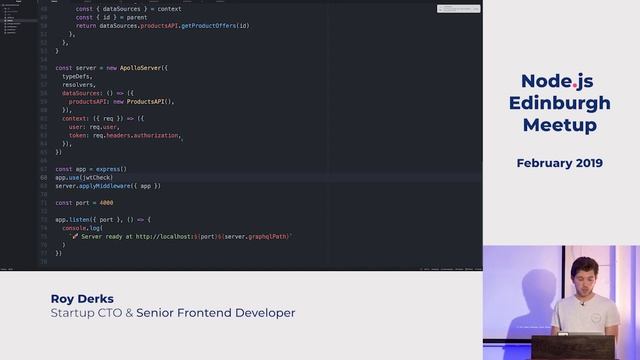
Task: Click the 'February 2019' date text
Action: tap(560, 163)
